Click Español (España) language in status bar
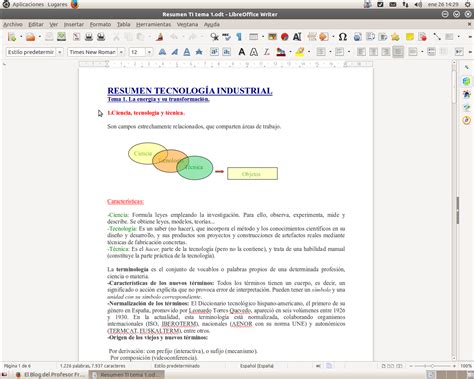474x379 pixels. point(257,366)
